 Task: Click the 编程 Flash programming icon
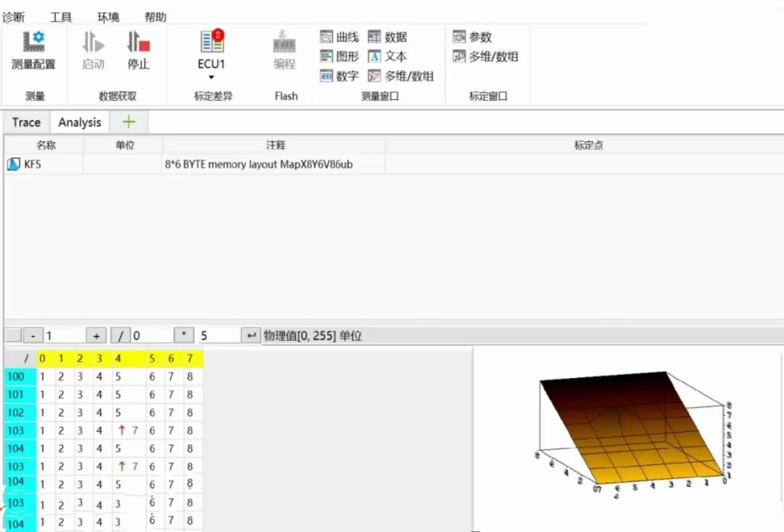click(285, 51)
